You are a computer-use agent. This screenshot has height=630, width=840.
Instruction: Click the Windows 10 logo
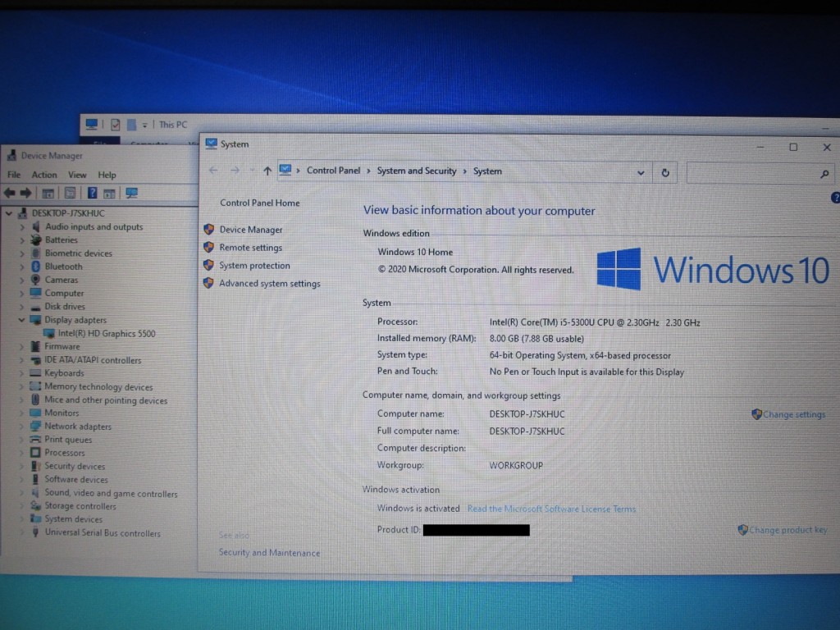pyautogui.click(x=713, y=269)
